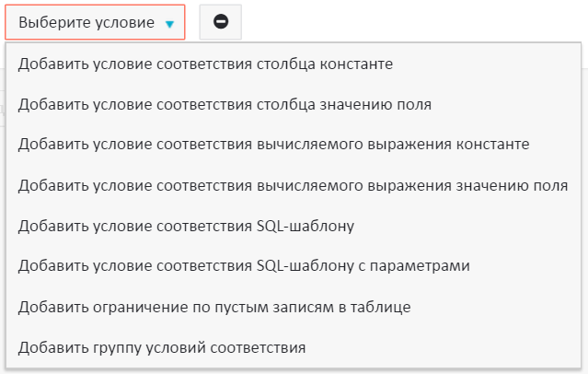
Task: Add the plain SQL template match condition
Action: pos(186,226)
